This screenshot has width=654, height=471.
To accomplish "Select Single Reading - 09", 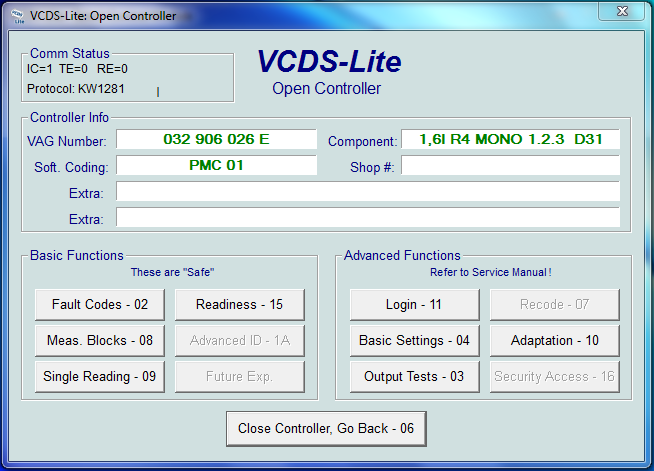I will [x=100, y=377].
